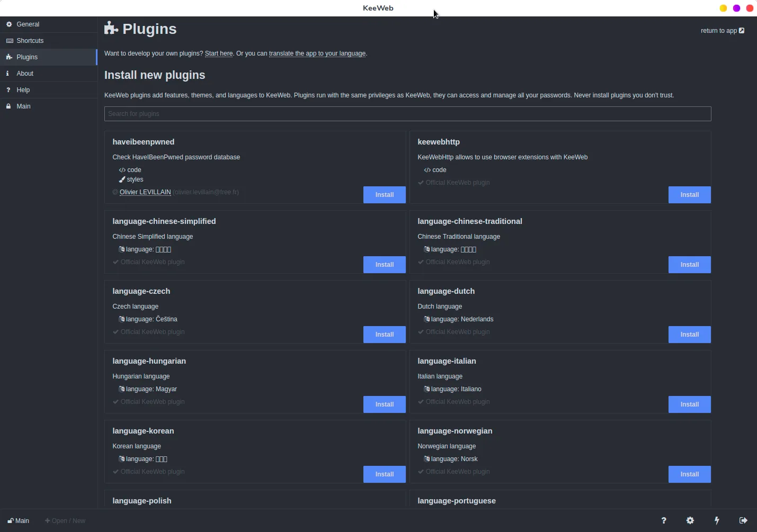The image size is (757, 532).
Task: Click the help question mark footer icon
Action: [663, 521]
